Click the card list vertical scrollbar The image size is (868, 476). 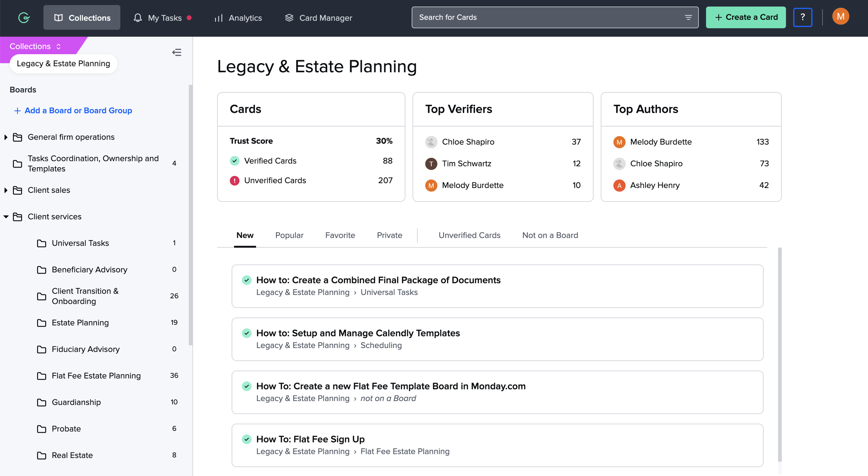779,354
